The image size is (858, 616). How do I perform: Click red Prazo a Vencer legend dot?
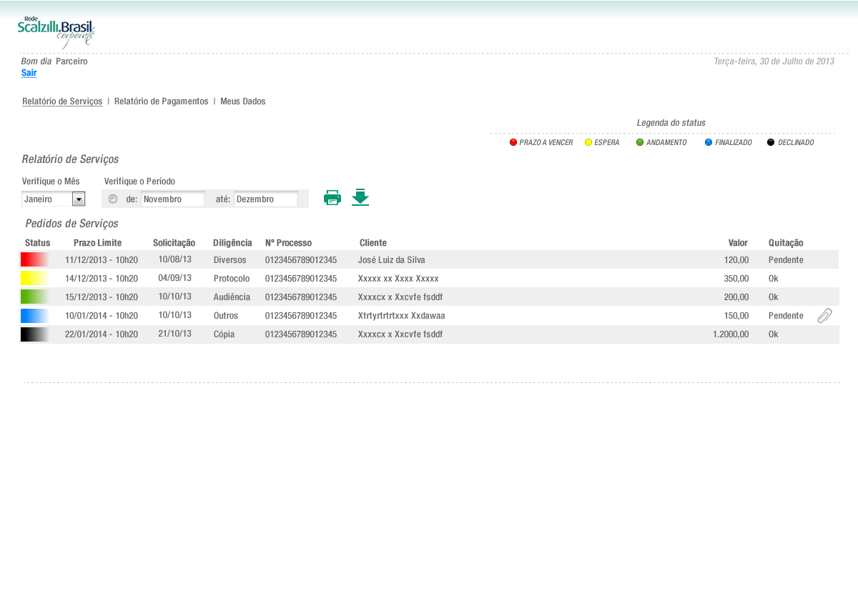coord(513,142)
